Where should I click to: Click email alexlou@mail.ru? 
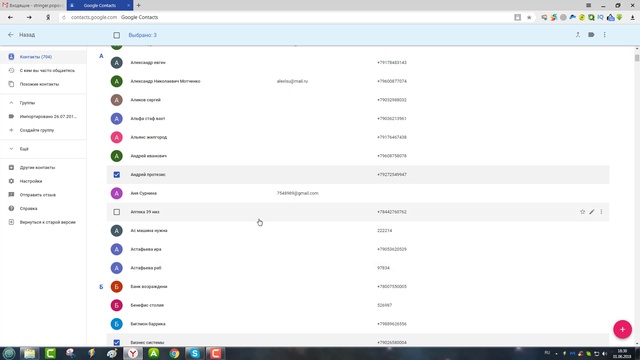(x=292, y=81)
